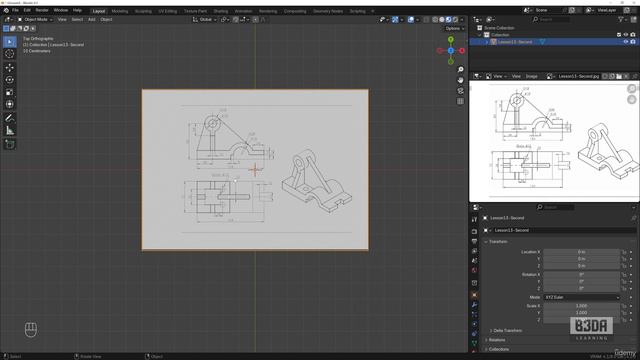Viewport: 640px width, 360px height.
Task: Click the viewport zoom magnifier icon
Action: point(460,70)
